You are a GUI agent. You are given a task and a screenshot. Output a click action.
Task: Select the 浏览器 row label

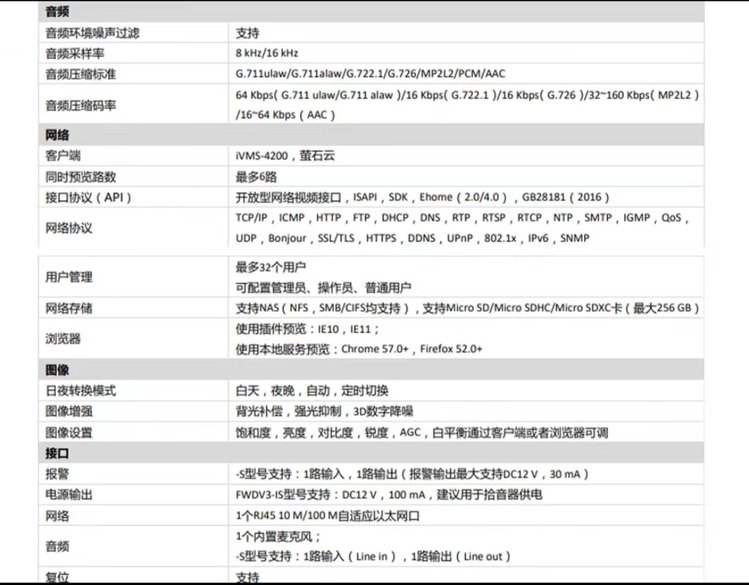coord(64,338)
